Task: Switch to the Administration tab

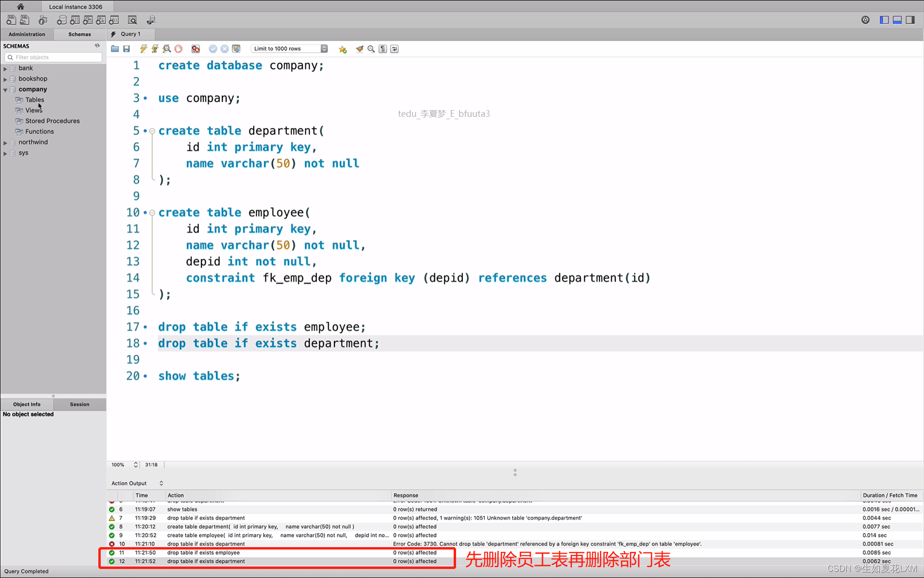Action: (x=27, y=34)
